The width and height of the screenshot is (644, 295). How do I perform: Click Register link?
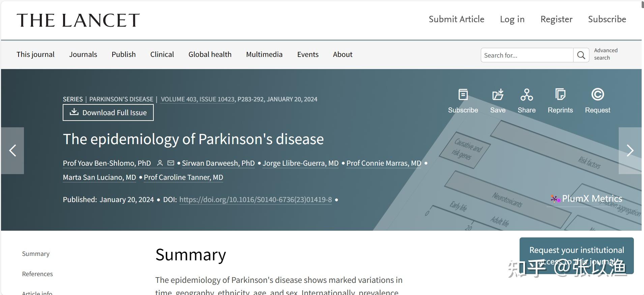coord(556,19)
